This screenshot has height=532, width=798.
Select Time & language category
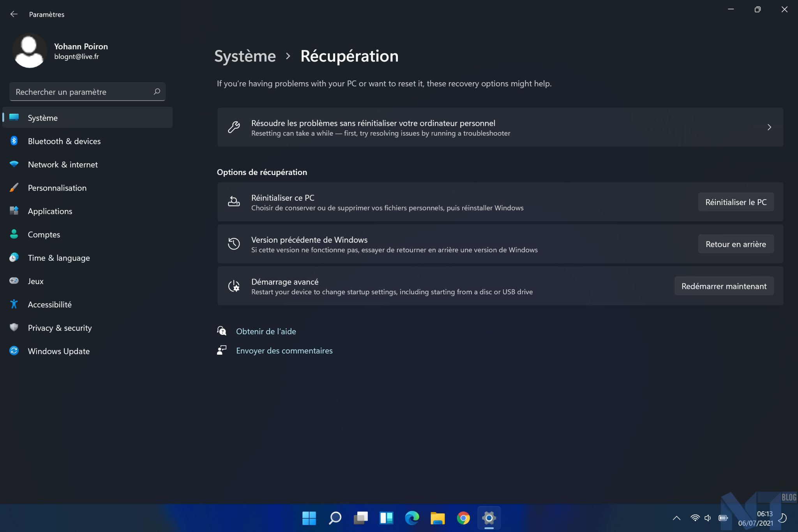click(58, 258)
